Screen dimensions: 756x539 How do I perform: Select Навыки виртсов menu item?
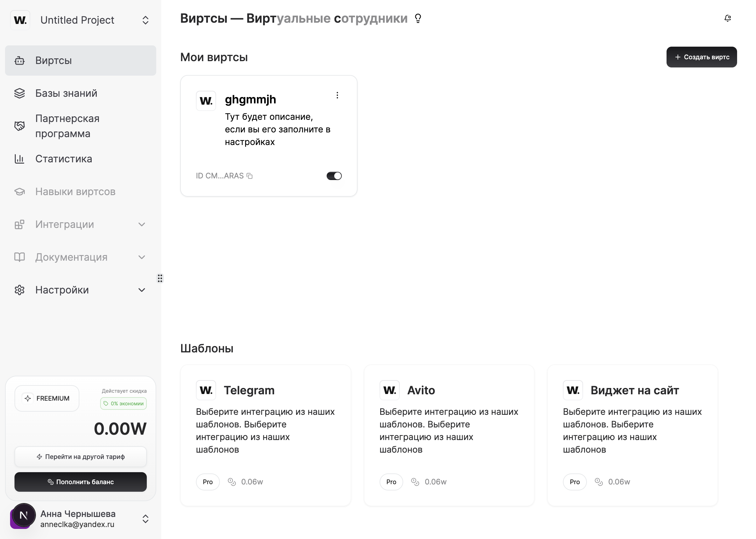(81, 192)
